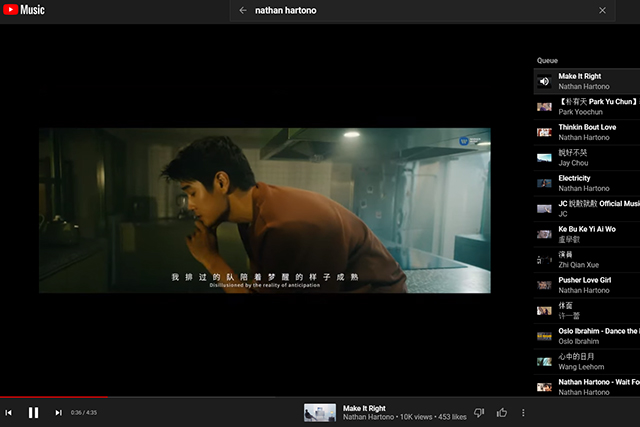Click the YouTube Music logo

coord(24,9)
